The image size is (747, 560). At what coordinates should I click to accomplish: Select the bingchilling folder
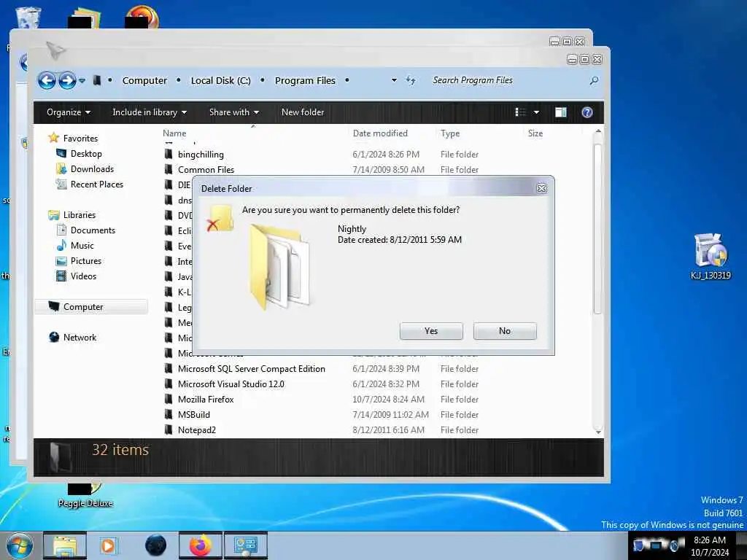(x=201, y=155)
